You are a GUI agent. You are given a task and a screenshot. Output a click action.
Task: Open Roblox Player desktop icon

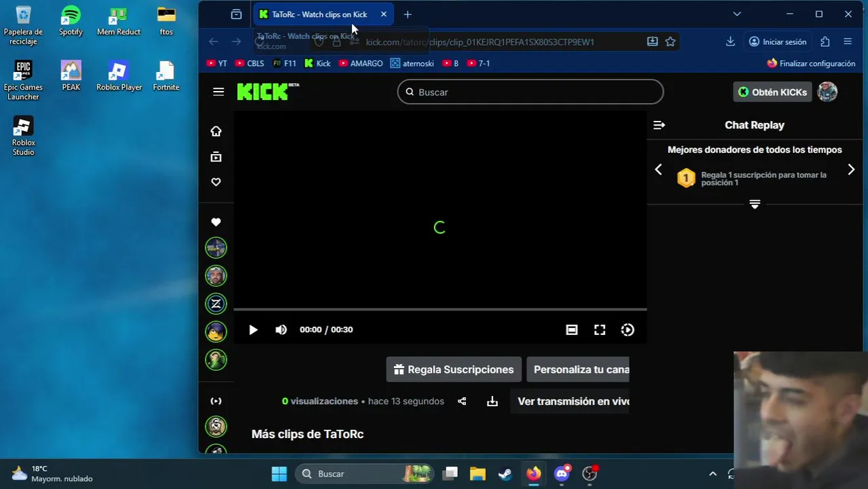pos(119,75)
